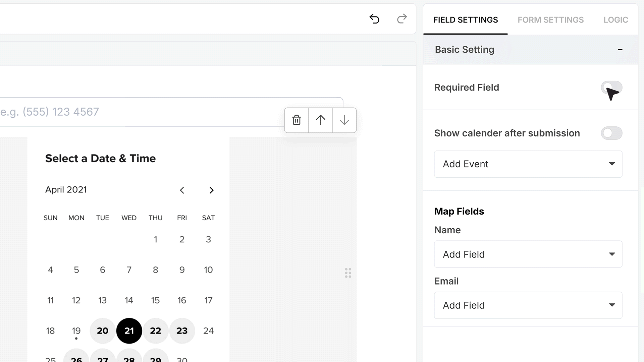The width and height of the screenshot is (644, 362).
Task: Click the undo arrow icon
Action: (x=374, y=19)
